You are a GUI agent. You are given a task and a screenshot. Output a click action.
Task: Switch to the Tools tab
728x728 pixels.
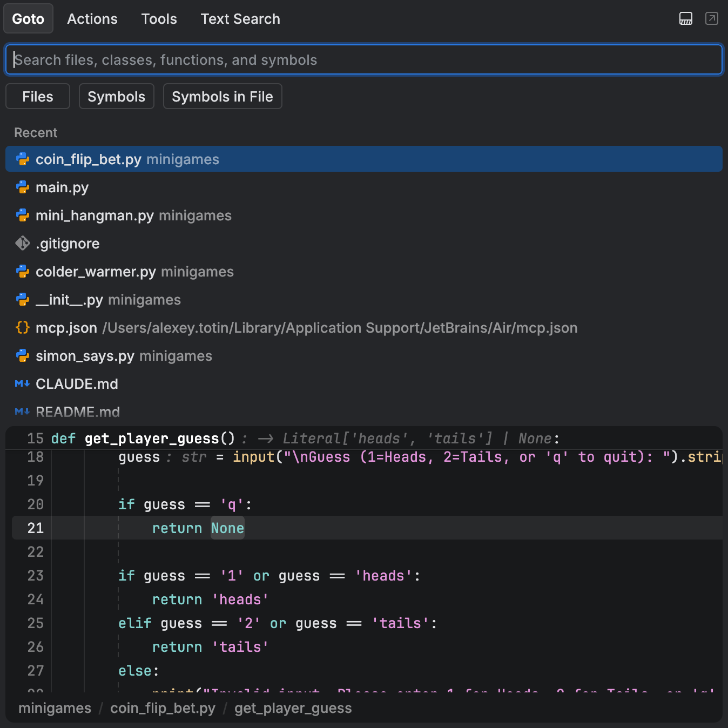(x=159, y=19)
